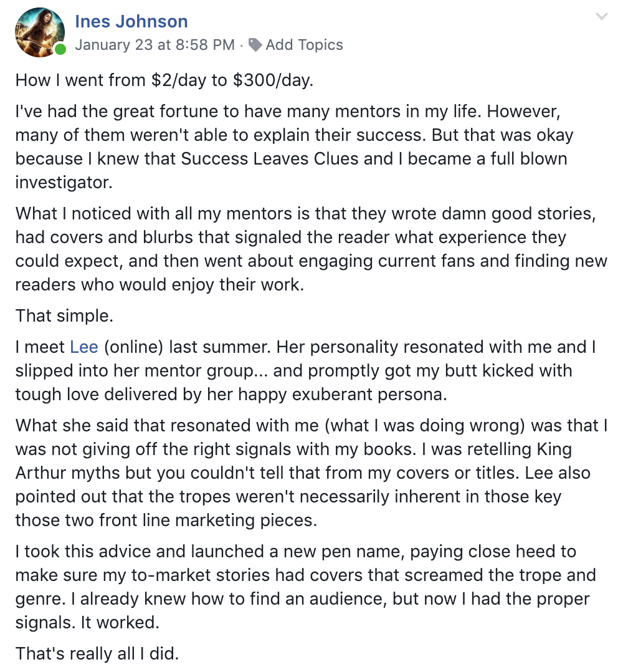Open the Lee mention link

coord(84,347)
